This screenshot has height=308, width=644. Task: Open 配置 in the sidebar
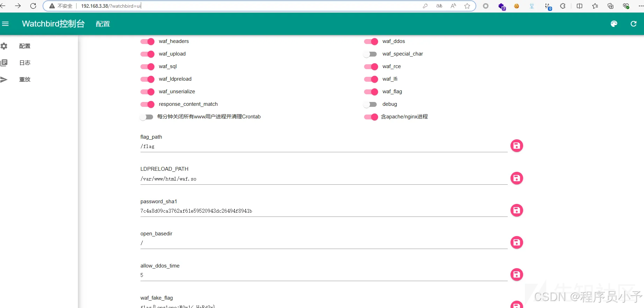[25, 46]
